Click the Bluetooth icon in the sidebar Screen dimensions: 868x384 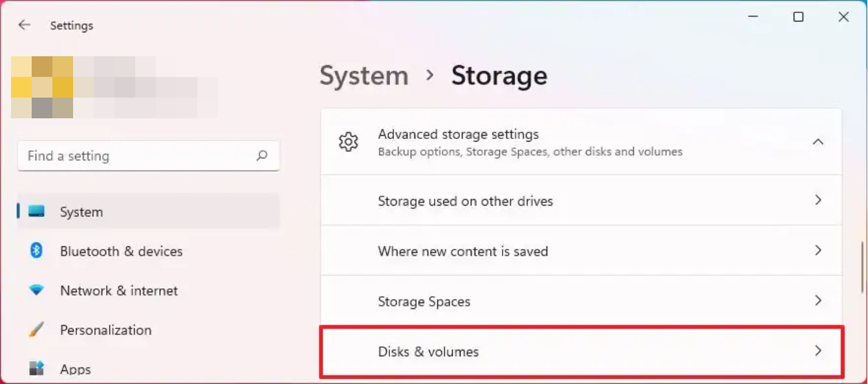[x=37, y=251]
